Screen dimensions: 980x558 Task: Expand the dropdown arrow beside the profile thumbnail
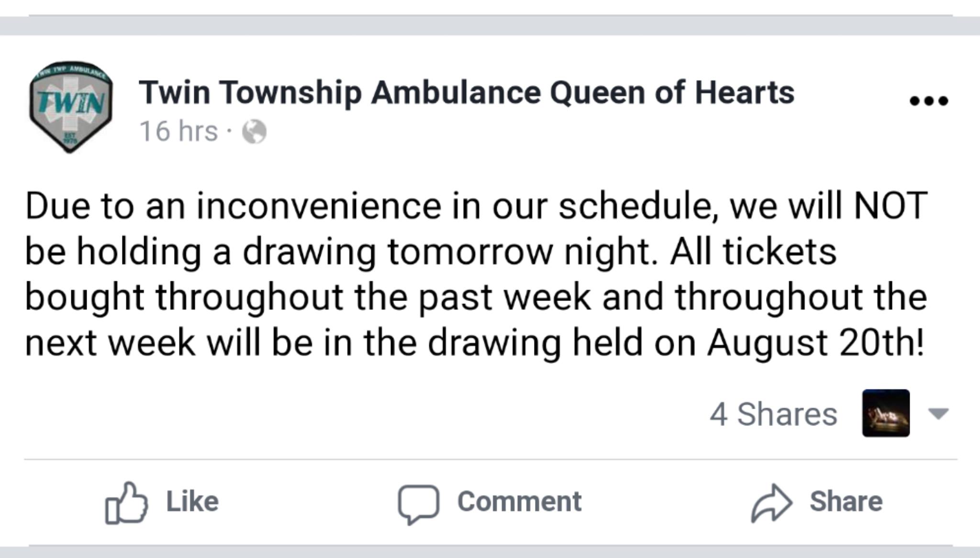[x=938, y=413]
